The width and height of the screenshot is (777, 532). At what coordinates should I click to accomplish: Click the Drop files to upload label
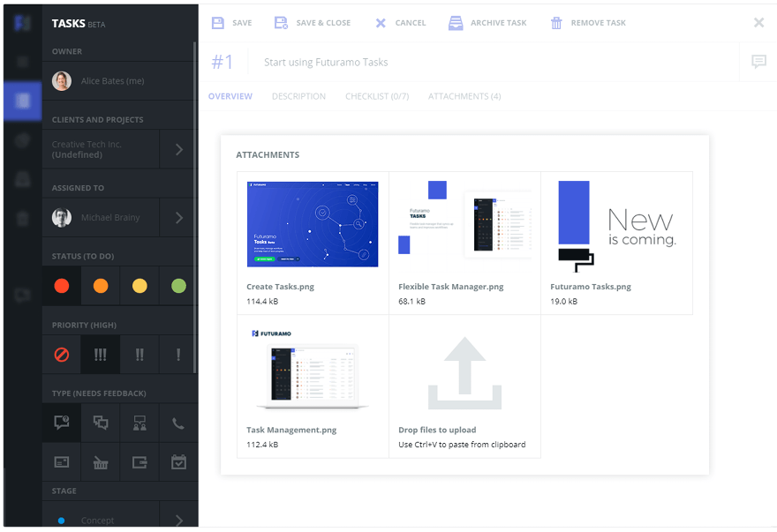click(x=437, y=430)
